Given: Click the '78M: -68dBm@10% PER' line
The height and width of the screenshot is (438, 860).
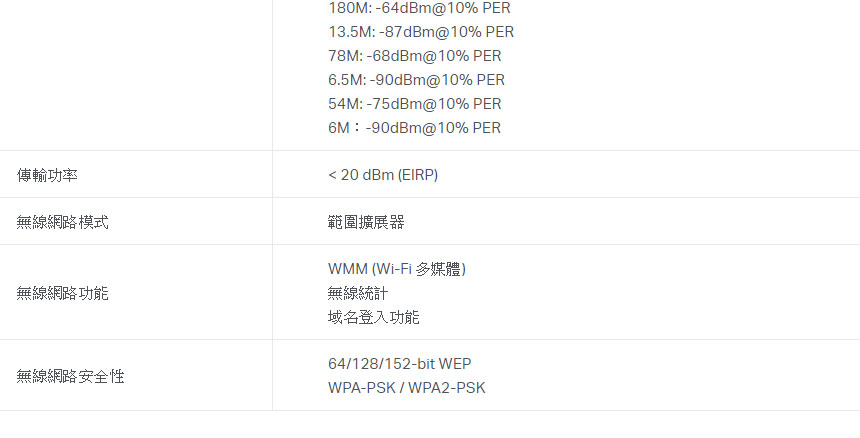Looking at the screenshot, I should click(415, 56).
